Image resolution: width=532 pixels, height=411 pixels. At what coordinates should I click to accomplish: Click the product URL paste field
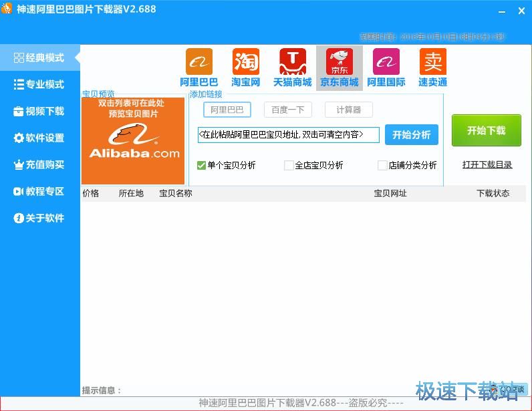(x=288, y=134)
